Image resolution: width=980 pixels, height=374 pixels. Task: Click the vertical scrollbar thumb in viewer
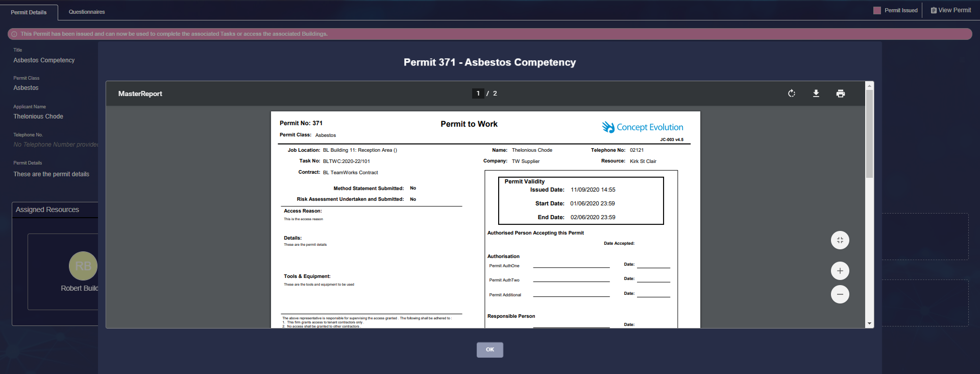click(869, 133)
